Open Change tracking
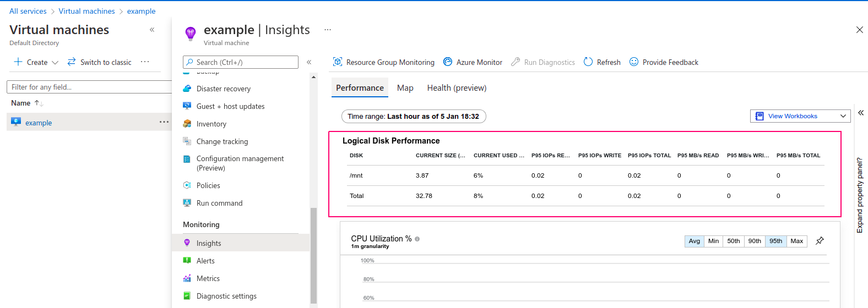 222,141
